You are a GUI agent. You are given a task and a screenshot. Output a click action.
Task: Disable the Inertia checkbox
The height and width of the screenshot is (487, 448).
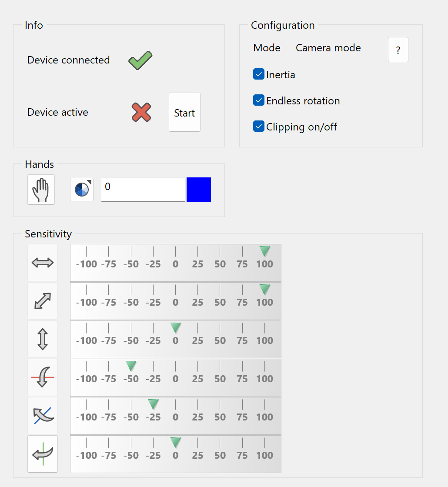[258, 74]
